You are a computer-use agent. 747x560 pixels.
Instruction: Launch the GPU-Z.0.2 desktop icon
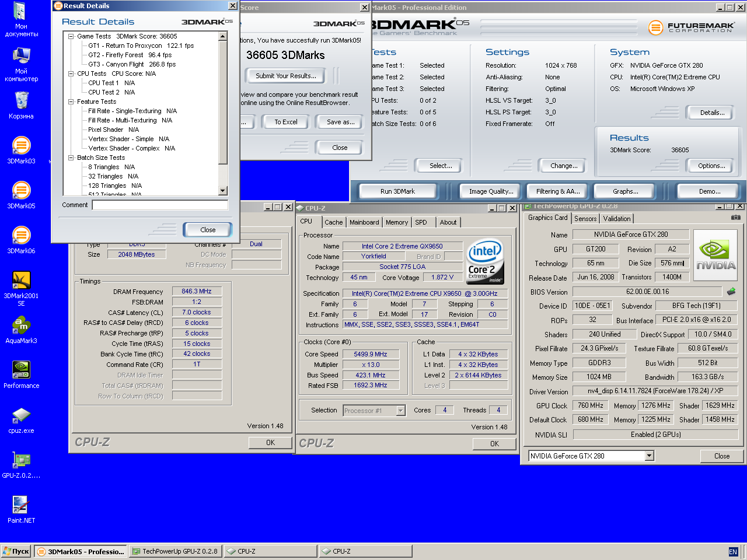click(x=21, y=464)
